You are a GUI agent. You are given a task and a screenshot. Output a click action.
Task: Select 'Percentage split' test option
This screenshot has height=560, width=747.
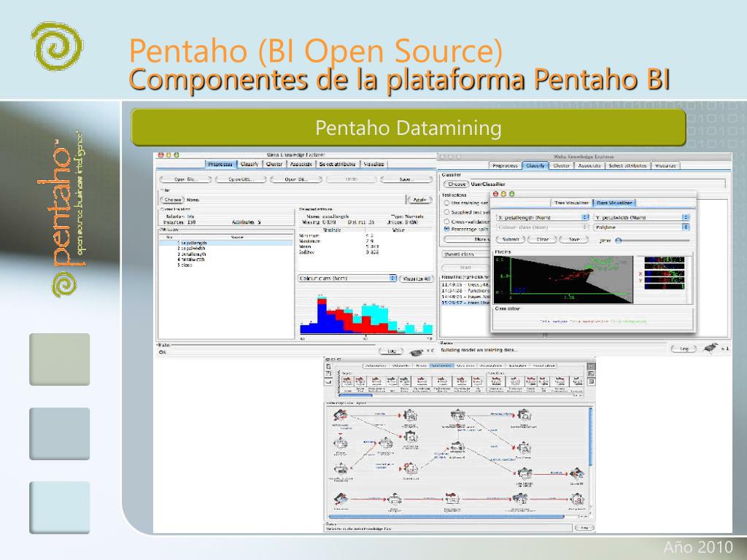447,229
